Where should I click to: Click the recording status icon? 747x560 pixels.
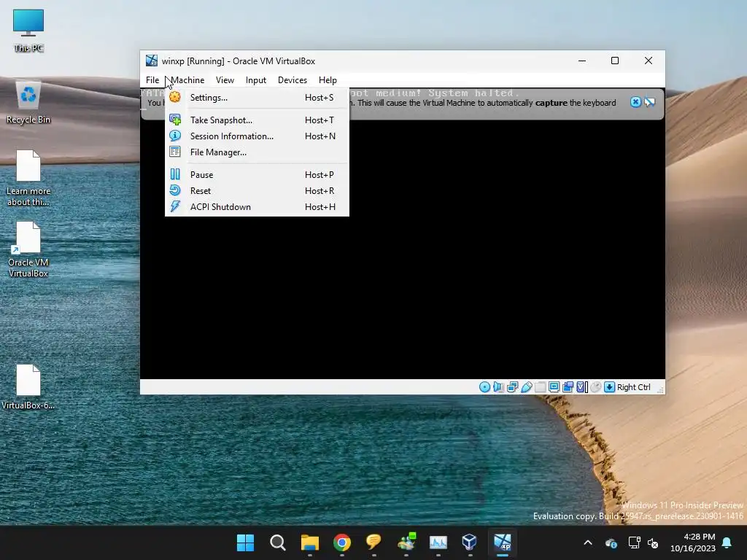point(568,387)
